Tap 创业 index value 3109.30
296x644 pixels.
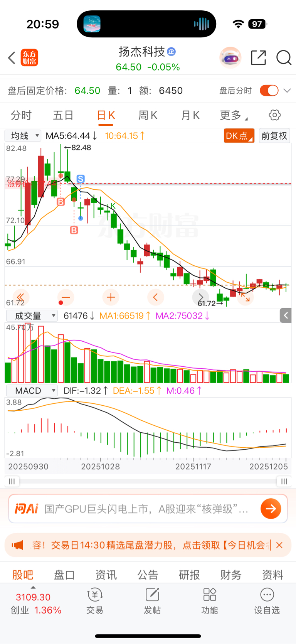33,597
